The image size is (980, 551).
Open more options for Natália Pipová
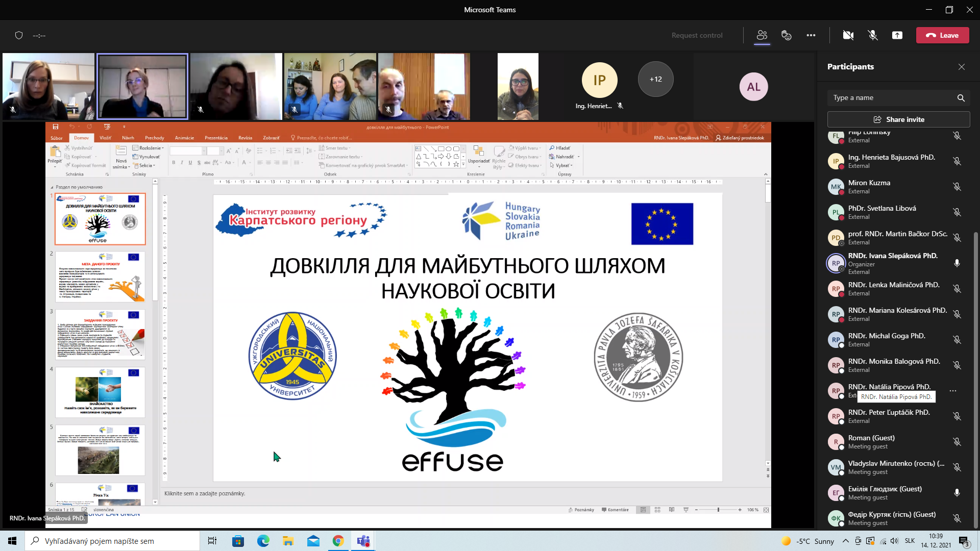952,391
